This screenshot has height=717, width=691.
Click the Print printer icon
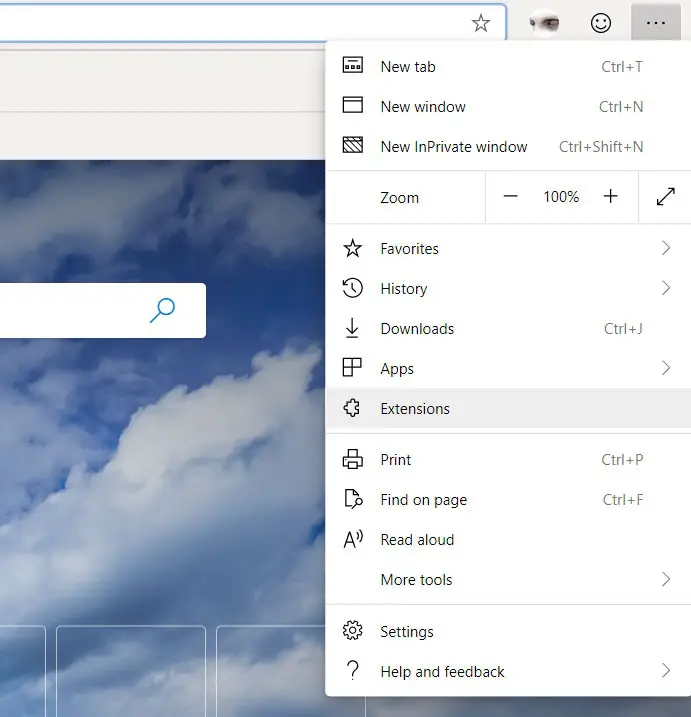[353, 459]
